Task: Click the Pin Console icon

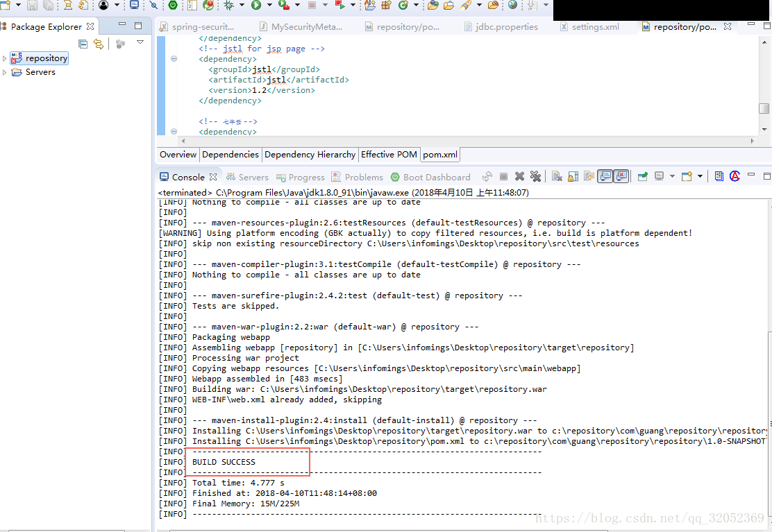Action: (642, 176)
